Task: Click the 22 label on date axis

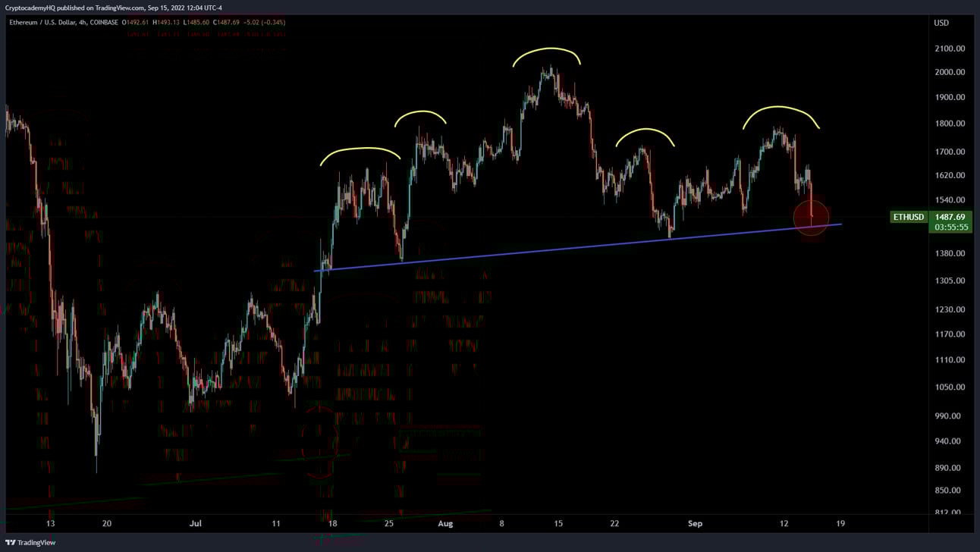Action: pyautogui.click(x=614, y=523)
